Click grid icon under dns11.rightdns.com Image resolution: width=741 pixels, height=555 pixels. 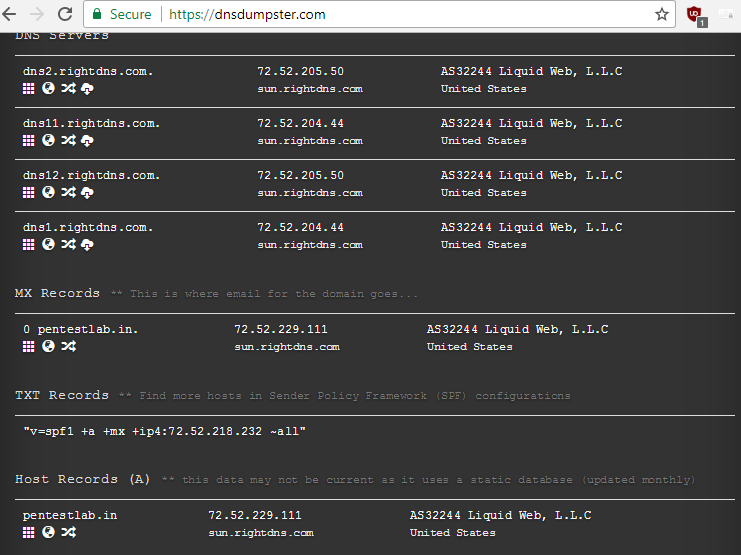(x=29, y=140)
